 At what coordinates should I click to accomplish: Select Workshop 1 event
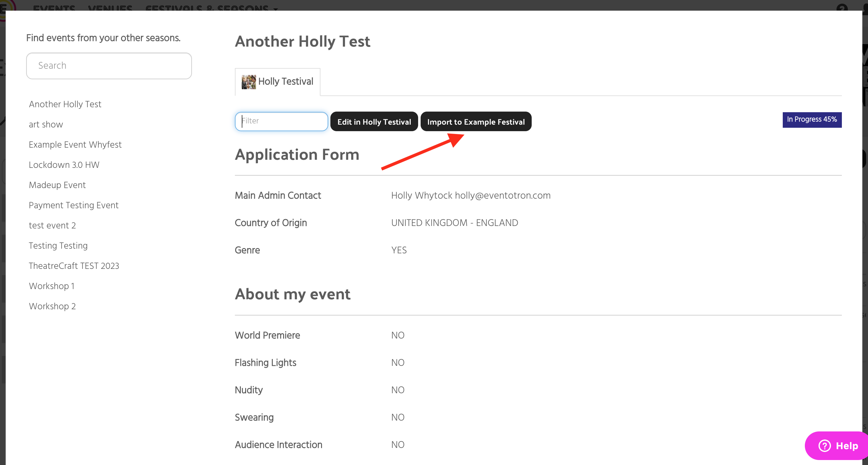[52, 286]
